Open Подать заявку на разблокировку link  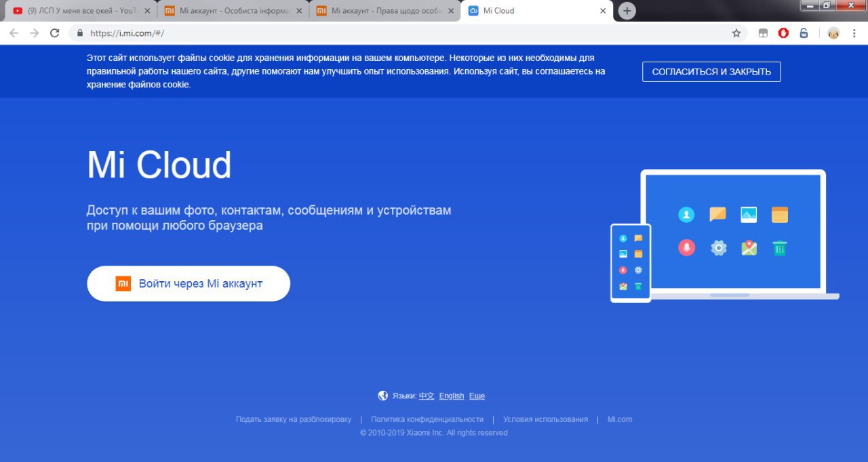point(294,419)
